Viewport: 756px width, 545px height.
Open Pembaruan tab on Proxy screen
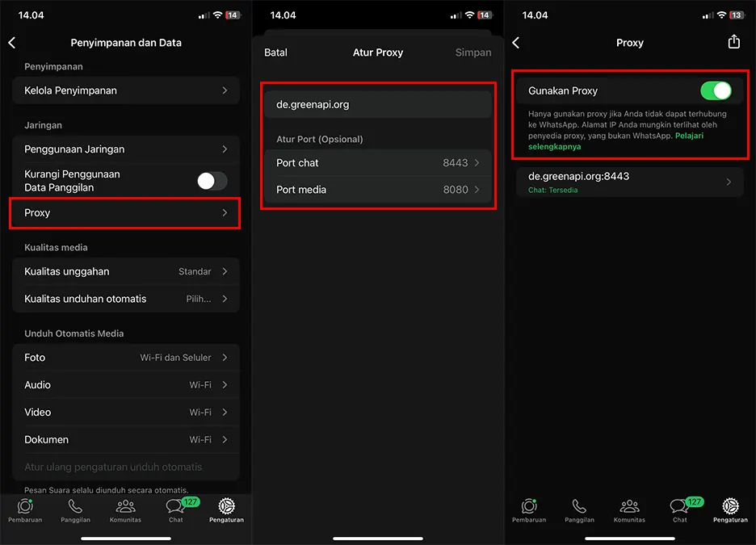click(529, 510)
